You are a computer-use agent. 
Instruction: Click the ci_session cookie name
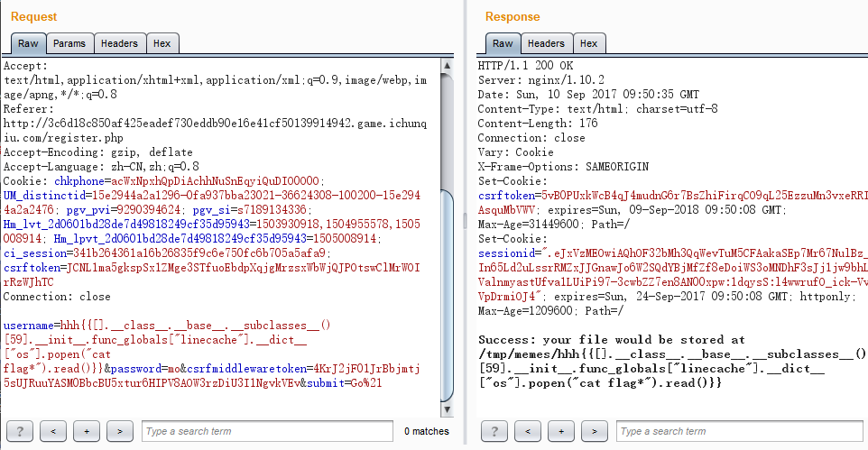click(x=35, y=253)
